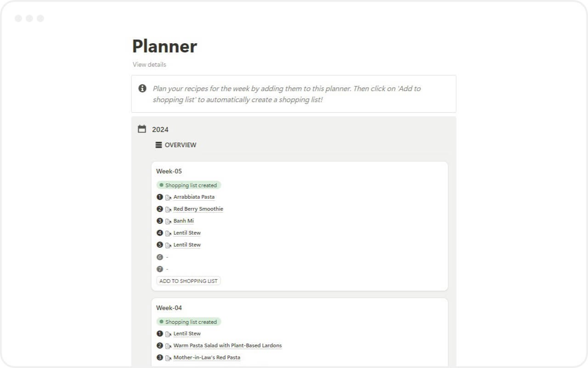Screen dimensions: 588x368
Task: Open Warm Pasta Salad with Plant-Based Lardons
Action: 227,345
